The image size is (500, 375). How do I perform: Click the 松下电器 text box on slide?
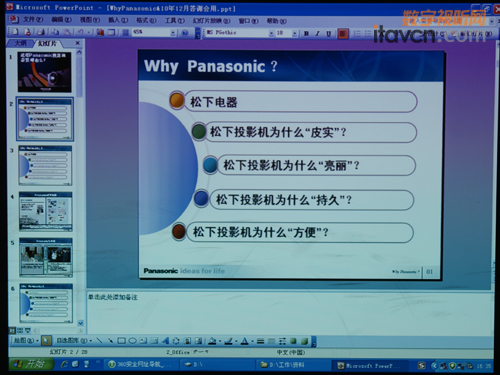click(300, 101)
